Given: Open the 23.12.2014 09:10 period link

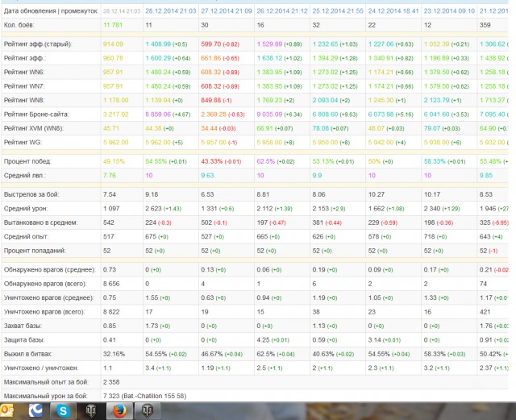Looking at the screenshot, I should pos(449,10).
